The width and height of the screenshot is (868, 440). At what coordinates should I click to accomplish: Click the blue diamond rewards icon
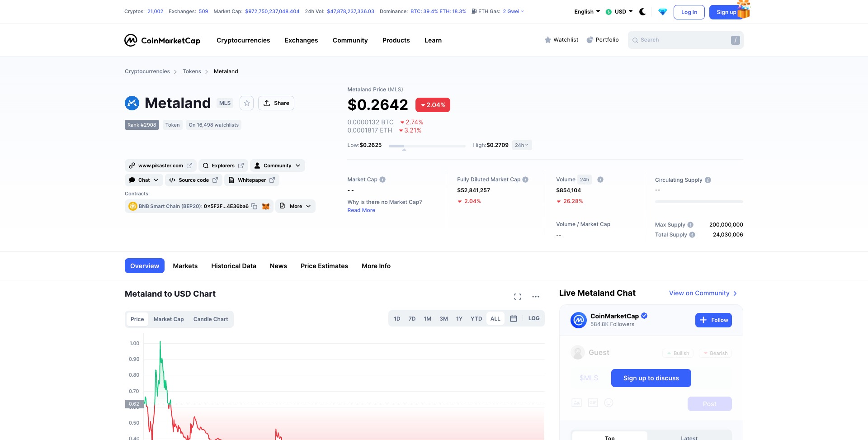663,12
